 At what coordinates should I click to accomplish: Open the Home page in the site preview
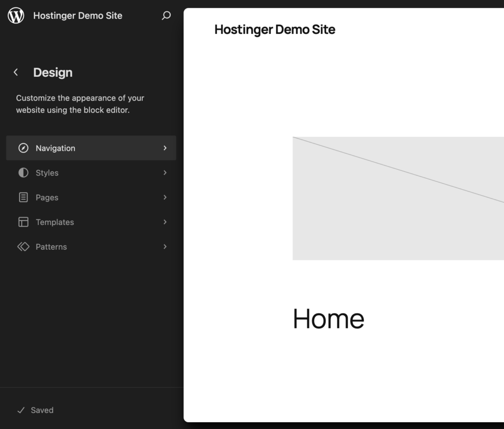328,319
